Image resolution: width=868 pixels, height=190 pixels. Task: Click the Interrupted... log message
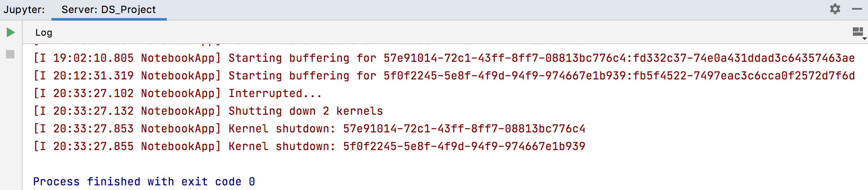(275, 93)
